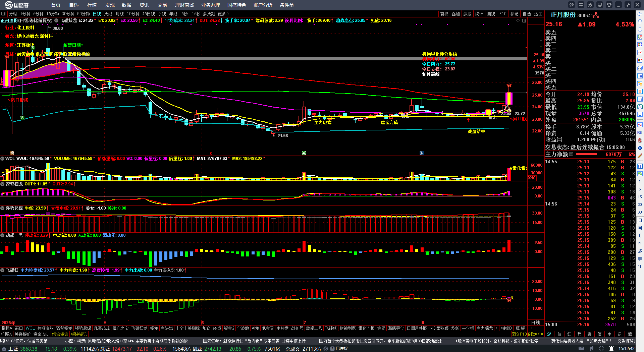Click the 返回 back button

(538, 14)
